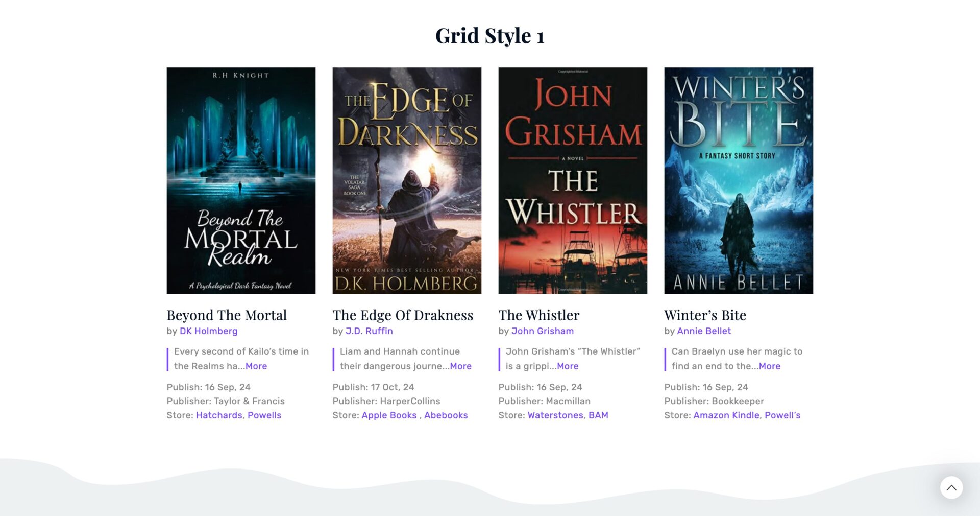Open the Amazon Kindle store link
This screenshot has height=516, width=980.
726,415
